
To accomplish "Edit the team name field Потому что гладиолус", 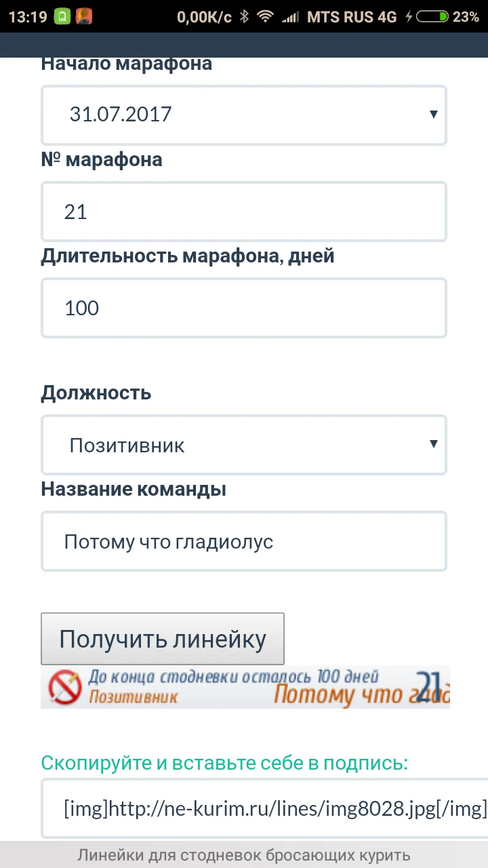I will click(x=244, y=541).
